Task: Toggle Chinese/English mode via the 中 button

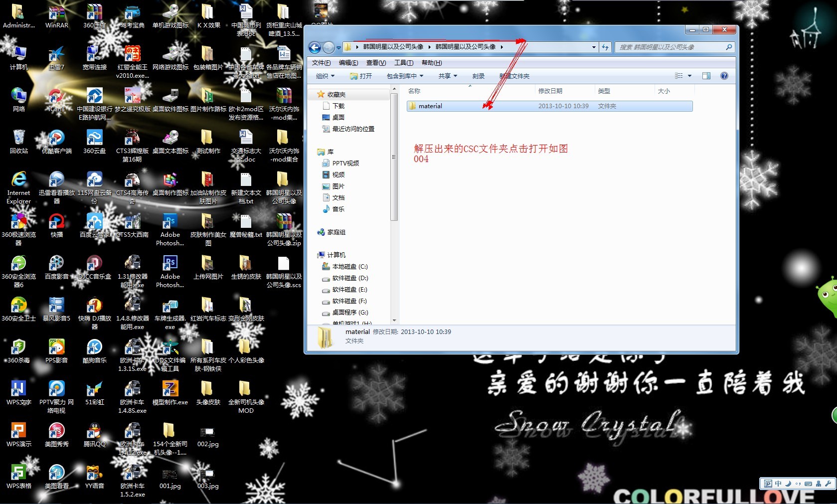Action: pyautogui.click(x=778, y=484)
